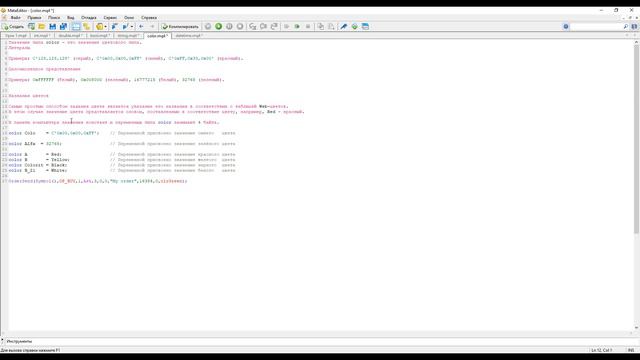Screen dimensions: 640x360
Task: Click the green shield icon in the toolbar
Action: [354, 27]
